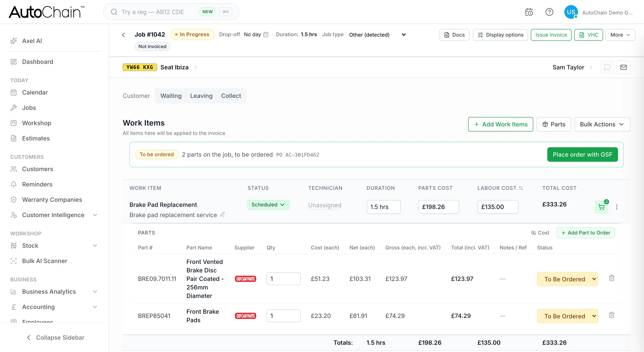Delete the Front Brake Pads part row

[x=611, y=315]
